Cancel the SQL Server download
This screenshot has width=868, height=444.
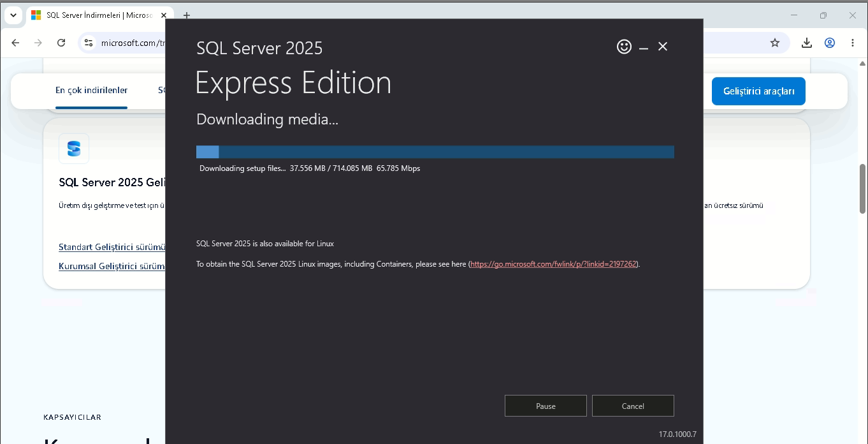633,406
